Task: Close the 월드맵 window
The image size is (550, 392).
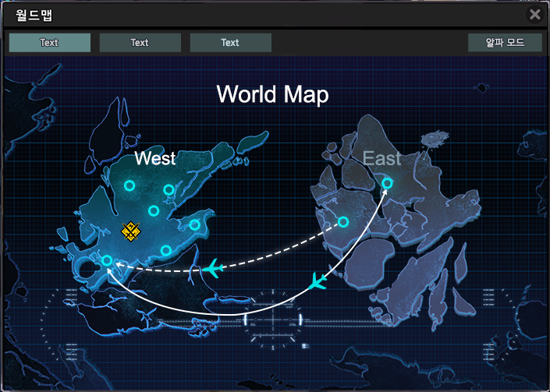Action: (x=534, y=14)
